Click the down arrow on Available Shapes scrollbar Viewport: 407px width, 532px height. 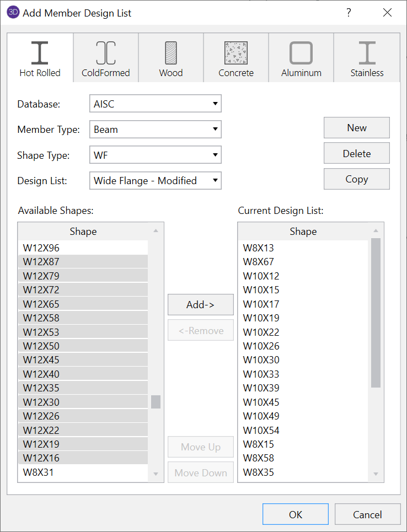point(156,474)
